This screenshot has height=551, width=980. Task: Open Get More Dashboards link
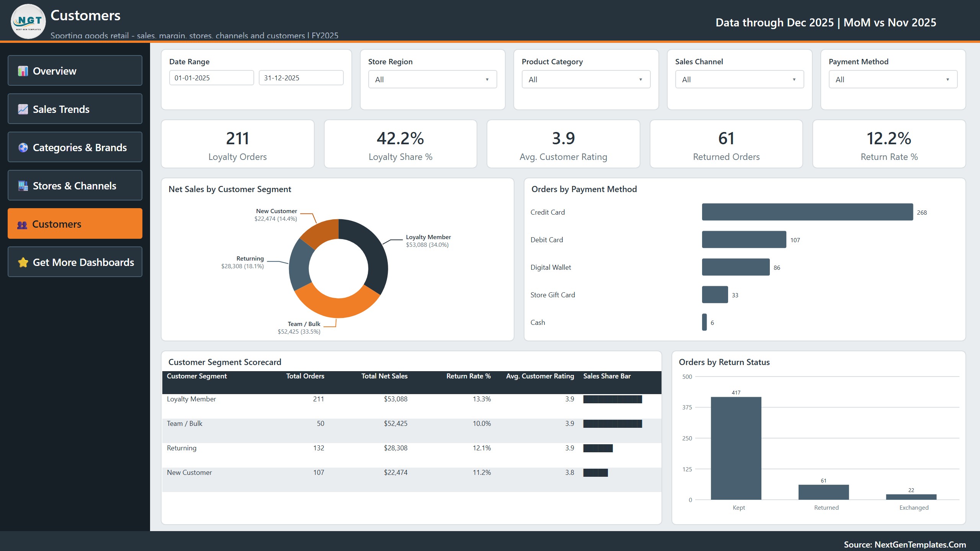tap(75, 262)
